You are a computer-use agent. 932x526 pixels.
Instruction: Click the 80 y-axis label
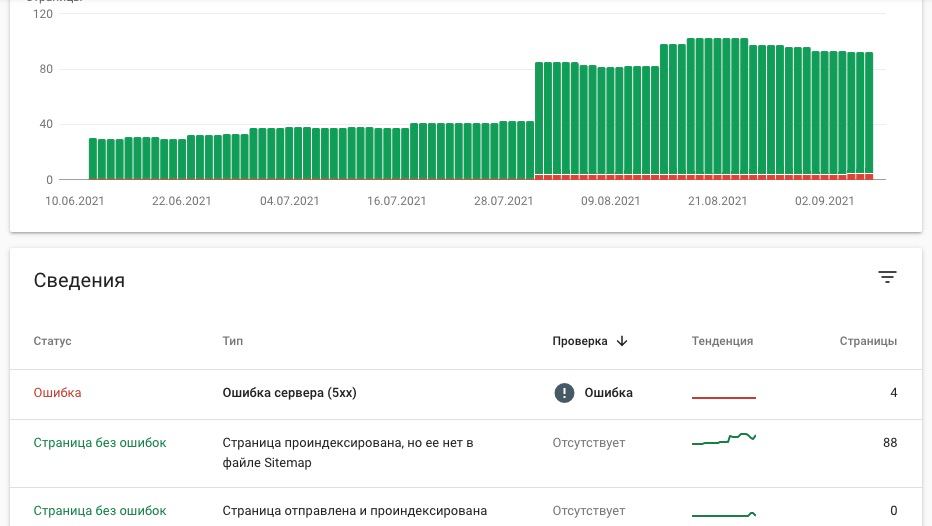point(46,69)
